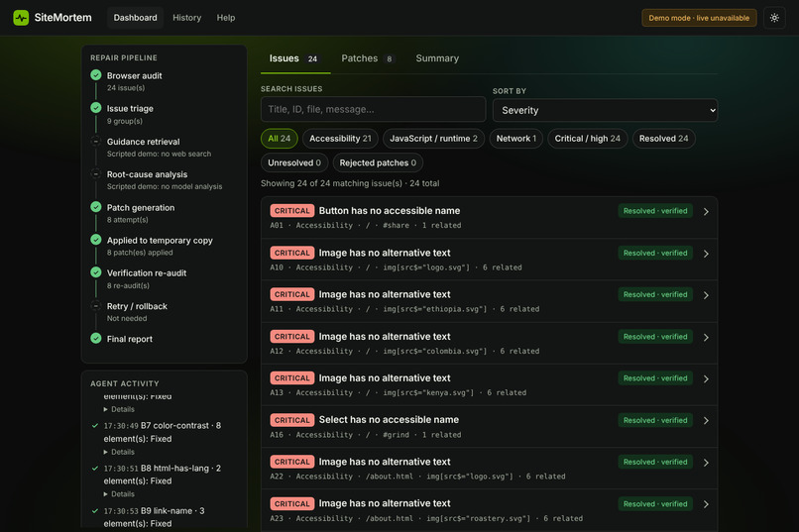This screenshot has height=532, width=799.
Task: Click the Applied to temporary copy check icon
Action: [x=96, y=240]
